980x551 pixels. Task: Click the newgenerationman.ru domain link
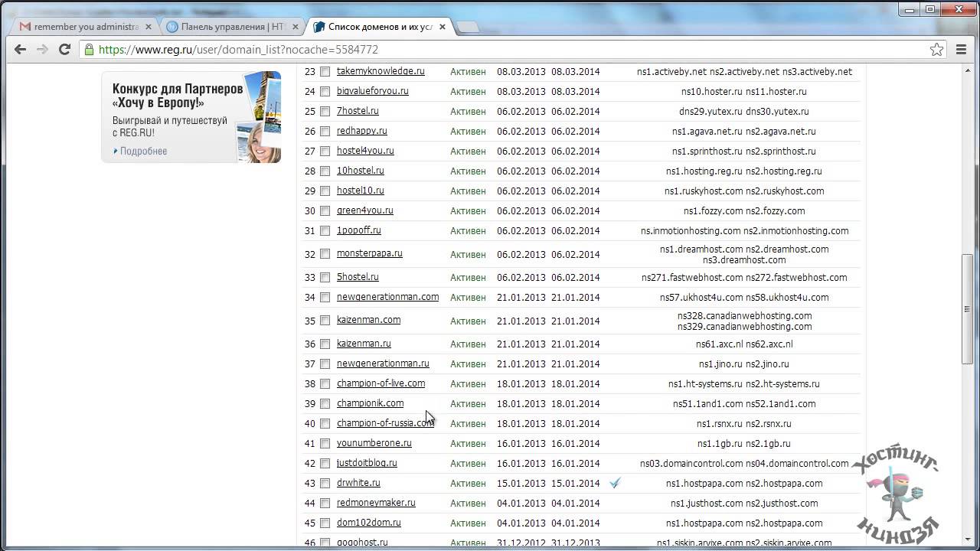tap(383, 364)
